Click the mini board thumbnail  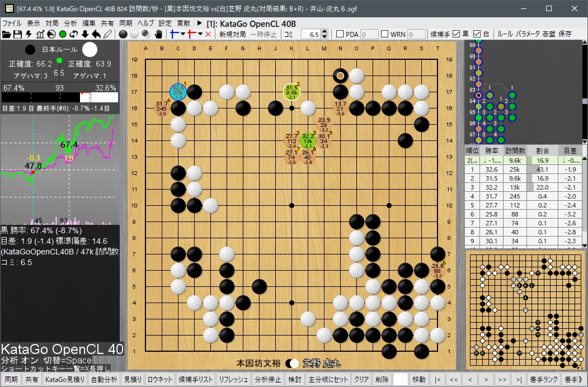coord(525,310)
